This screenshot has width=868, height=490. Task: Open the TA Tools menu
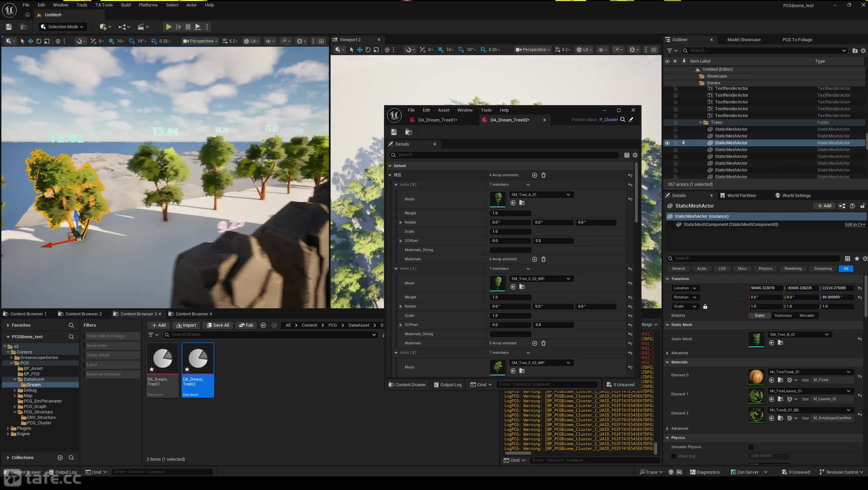click(104, 5)
